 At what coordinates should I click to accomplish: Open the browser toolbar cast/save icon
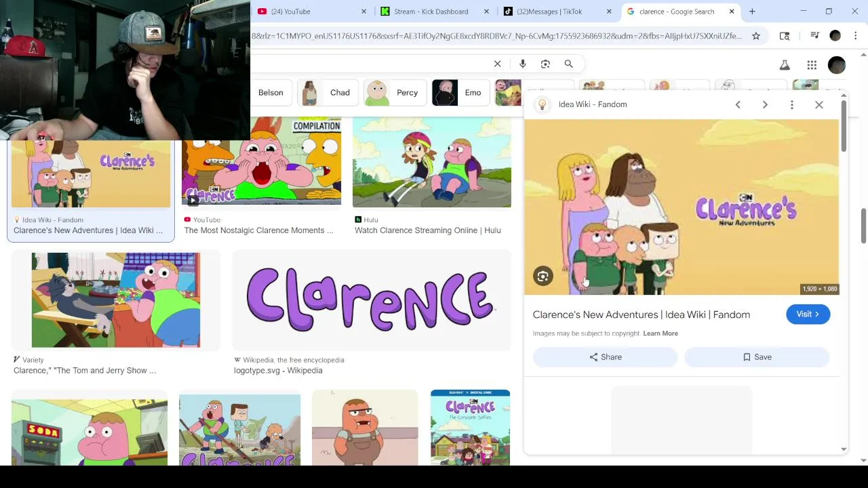(785, 36)
